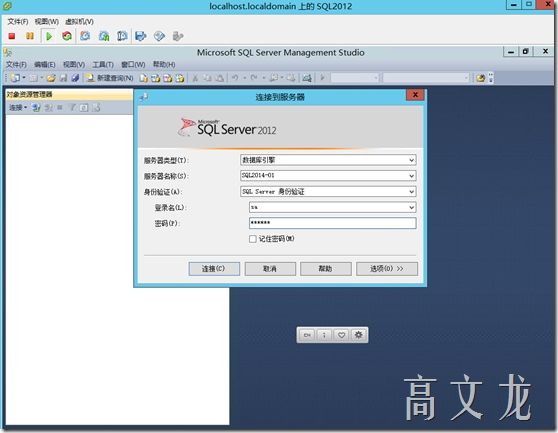Open the SSMS 窗口(W) menu
This screenshot has width=558, height=433.
[x=133, y=65]
